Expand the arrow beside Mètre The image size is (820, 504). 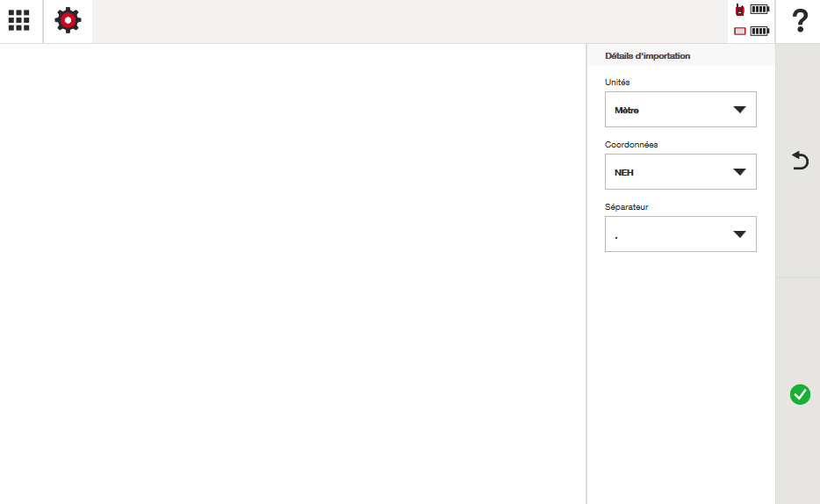point(739,110)
